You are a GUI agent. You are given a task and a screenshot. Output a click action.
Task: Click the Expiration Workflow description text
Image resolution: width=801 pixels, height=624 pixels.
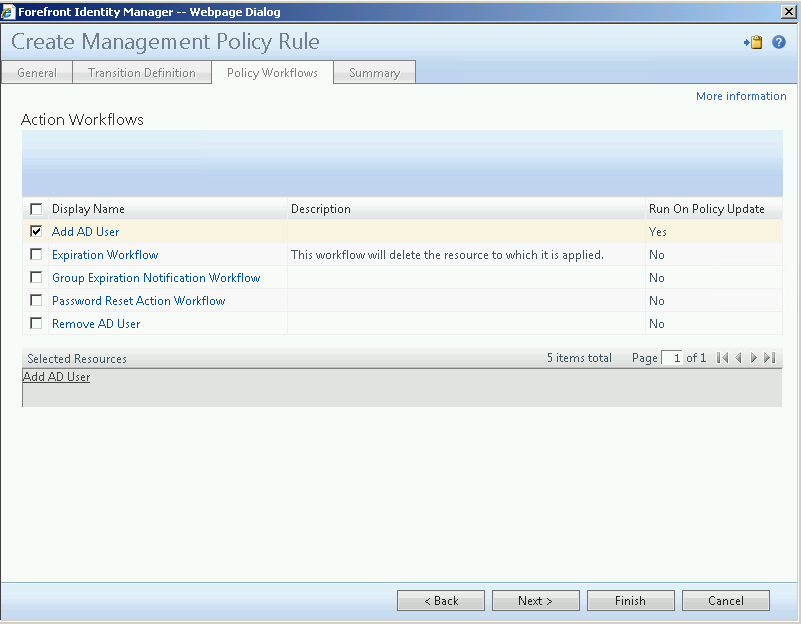pos(447,255)
